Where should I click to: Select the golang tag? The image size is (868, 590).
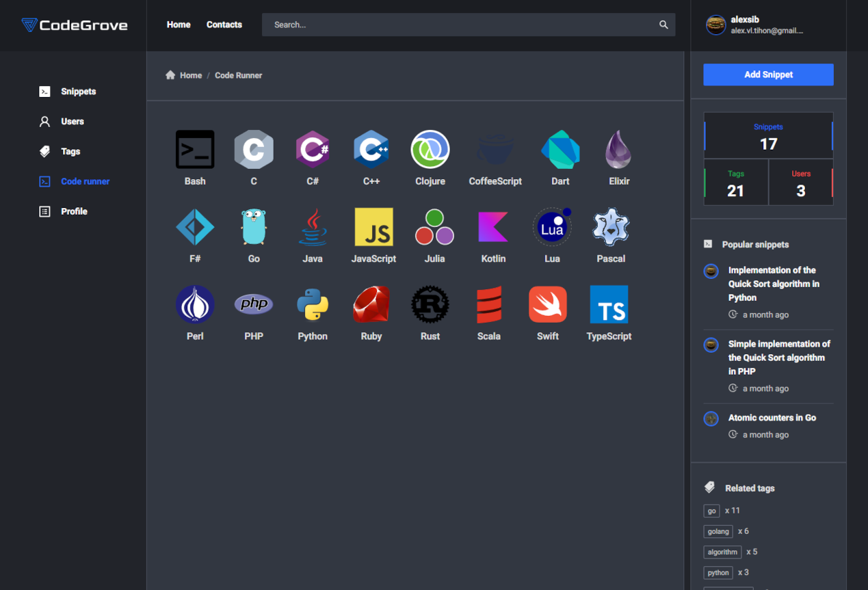[718, 531]
